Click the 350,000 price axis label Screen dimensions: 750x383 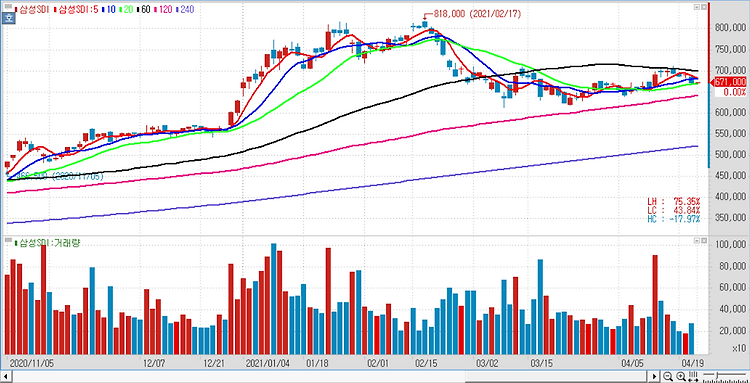pyautogui.click(x=730, y=218)
